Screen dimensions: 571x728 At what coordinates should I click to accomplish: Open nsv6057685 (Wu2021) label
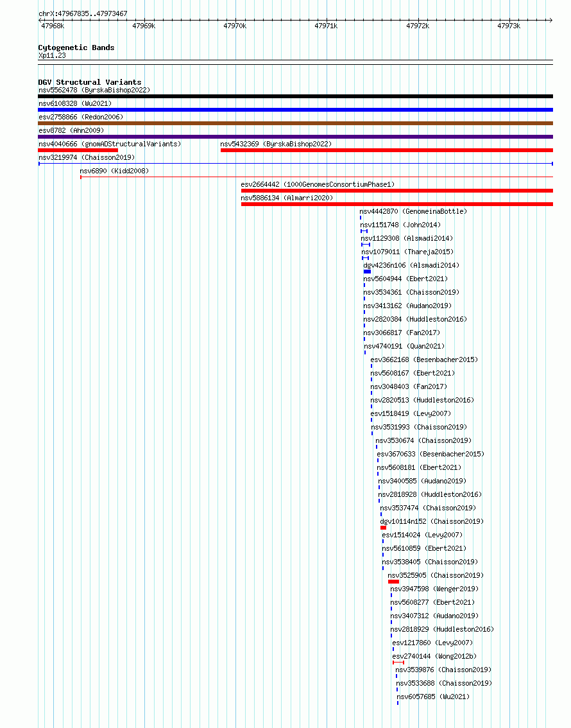pyautogui.click(x=433, y=696)
